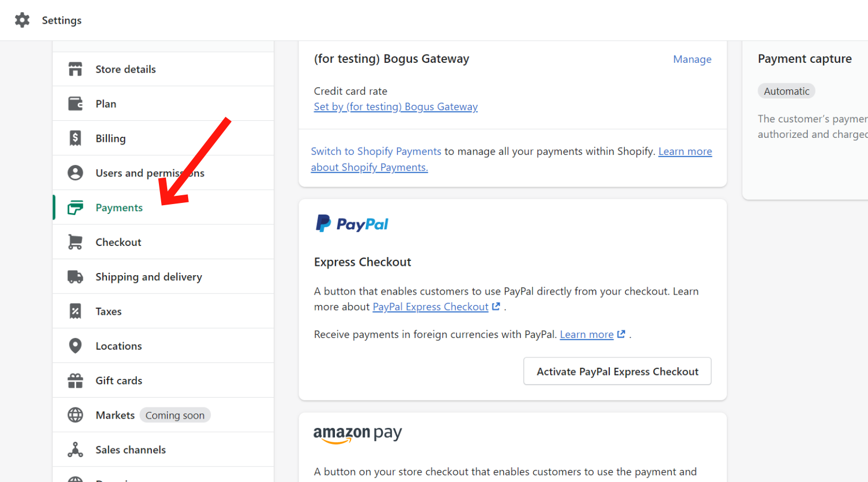Click the external link icon beside Learn more
The image size is (868, 482).
coord(621,334)
